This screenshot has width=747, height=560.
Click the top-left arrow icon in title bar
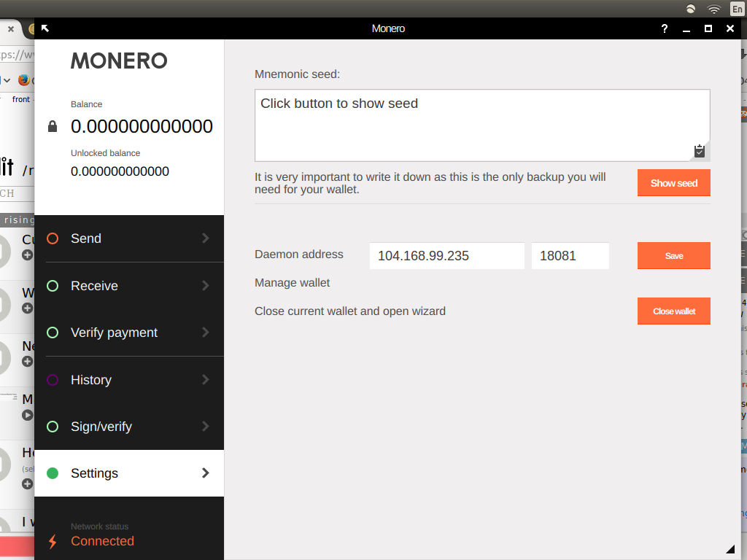click(45, 28)
